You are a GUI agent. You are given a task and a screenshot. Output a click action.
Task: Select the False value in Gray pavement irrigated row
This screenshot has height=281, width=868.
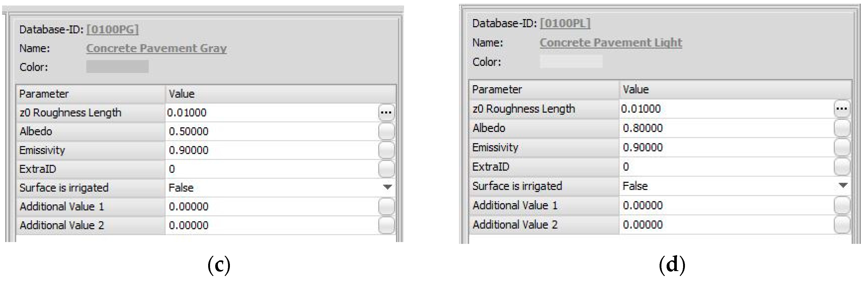(x=181, y=188)
